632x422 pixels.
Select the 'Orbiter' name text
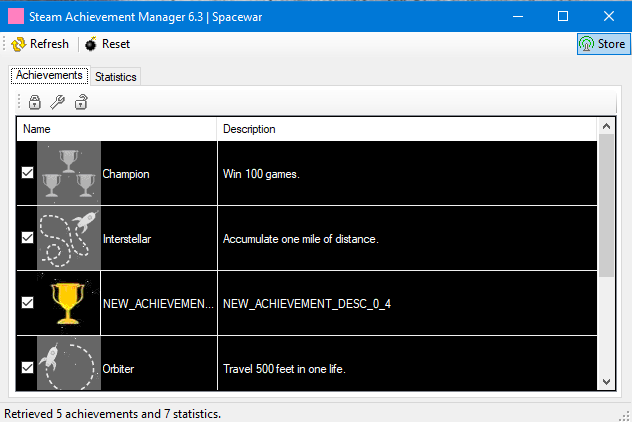pyautogui.click(x=118, y=369)
